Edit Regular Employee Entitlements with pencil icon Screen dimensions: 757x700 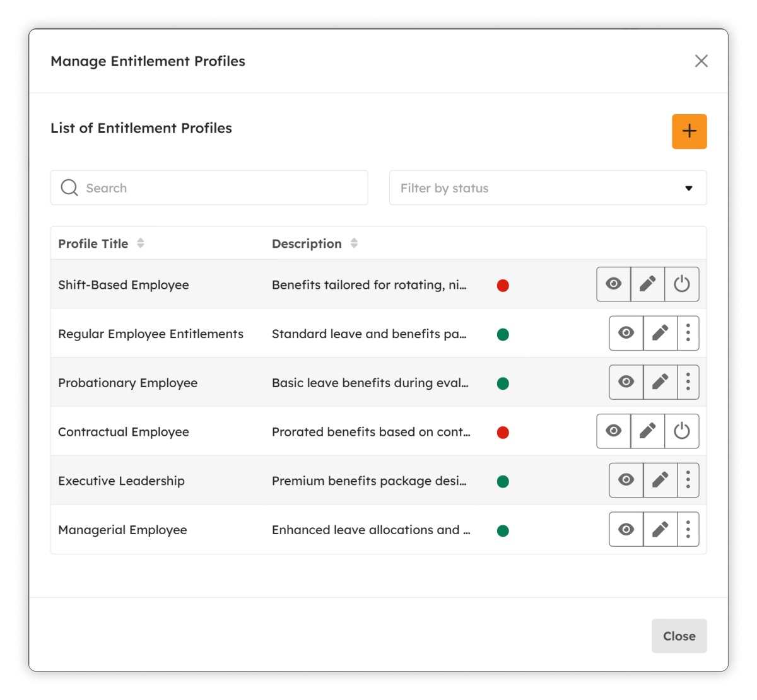click(660, 333)
